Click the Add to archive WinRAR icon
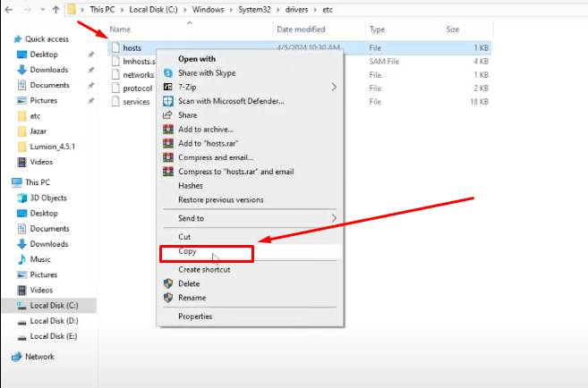This screenshot has height=388, width=588. pyautogui.click(x=167, y=129)
